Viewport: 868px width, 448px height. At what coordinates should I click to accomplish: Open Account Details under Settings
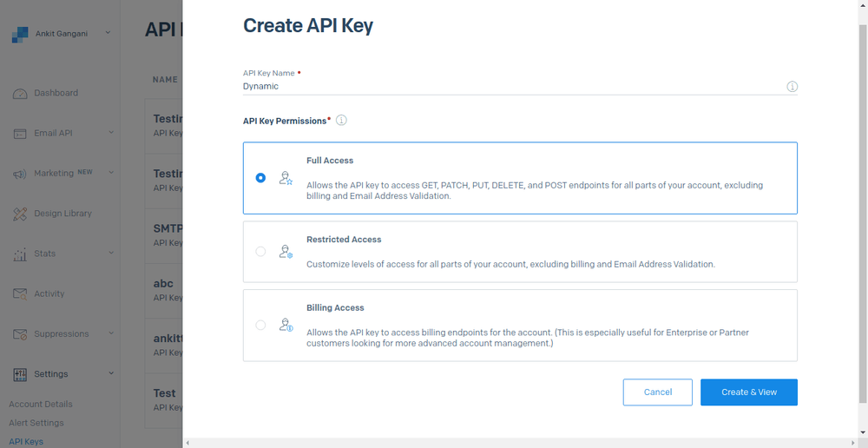[41, 405]
